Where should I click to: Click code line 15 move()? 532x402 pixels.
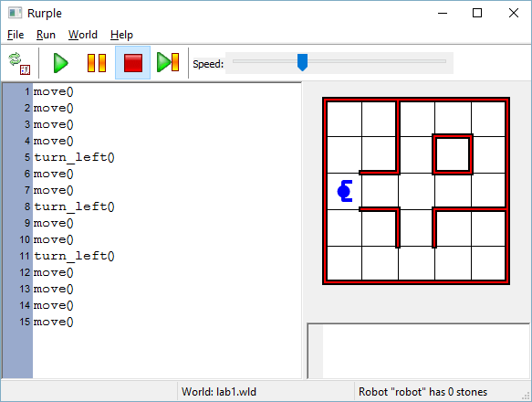(x=53, y=322)
